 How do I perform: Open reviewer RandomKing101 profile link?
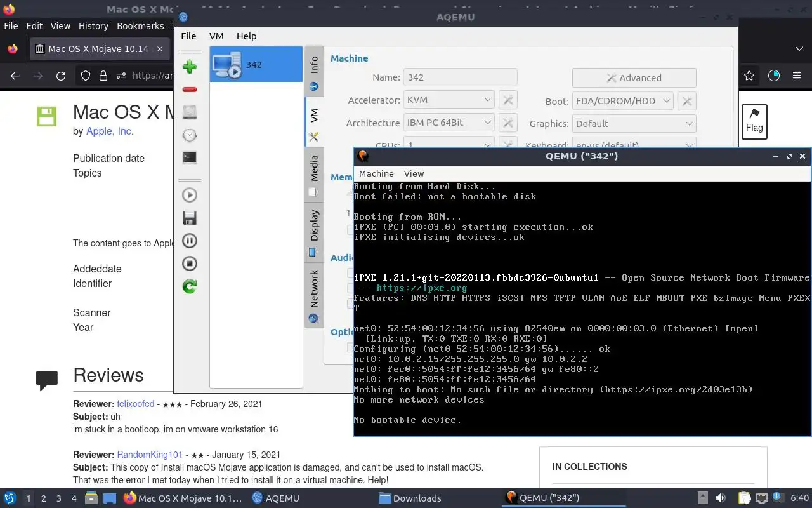(x=150, y=455)
